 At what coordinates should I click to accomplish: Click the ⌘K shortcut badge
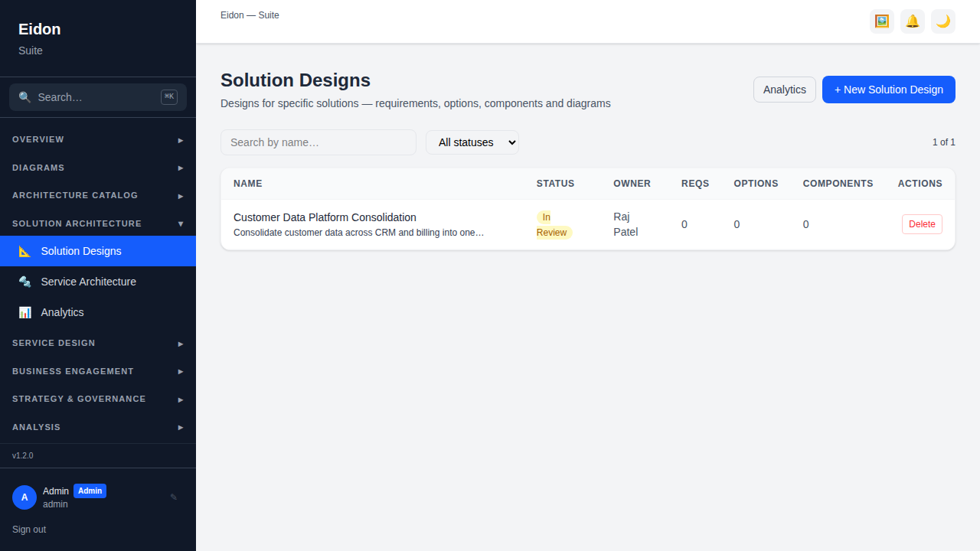(169, 97)
